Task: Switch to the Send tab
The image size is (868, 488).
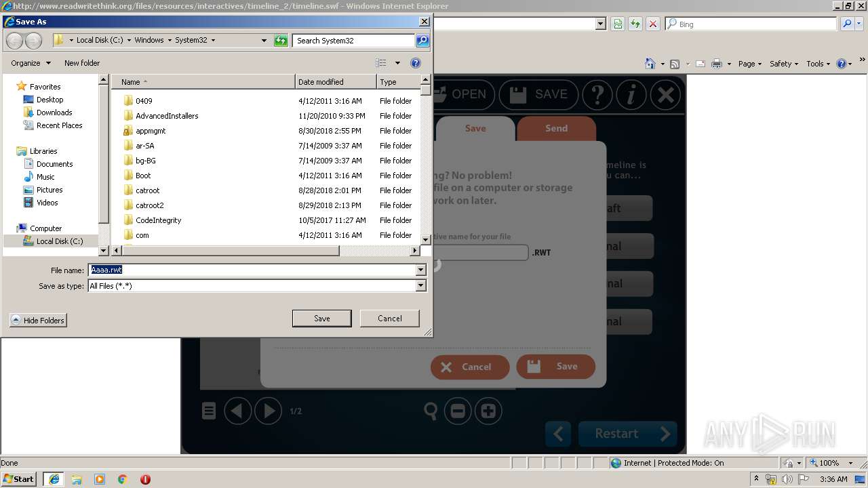Action: (556, 128)
